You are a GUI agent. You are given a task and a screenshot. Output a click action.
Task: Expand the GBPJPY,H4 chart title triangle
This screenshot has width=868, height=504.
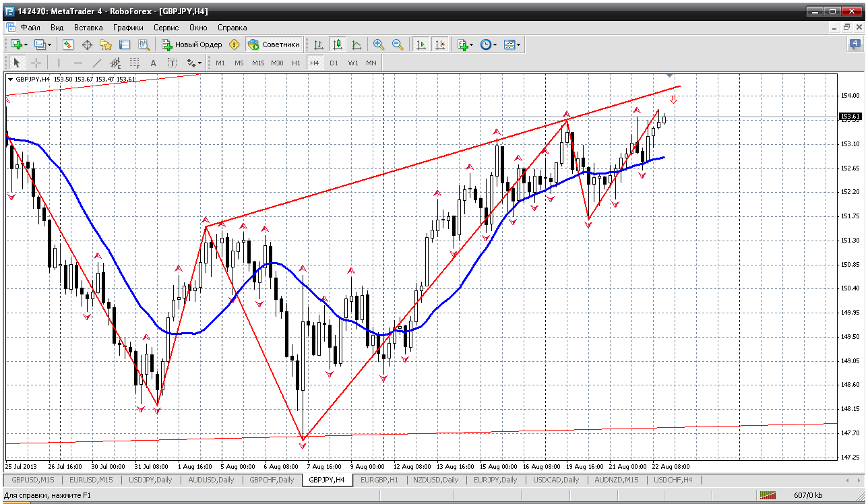coord(10,80)
